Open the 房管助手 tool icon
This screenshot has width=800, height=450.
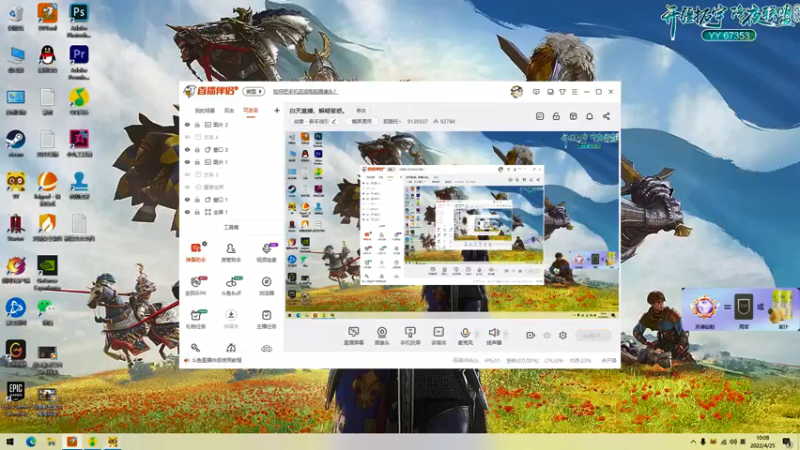pyautogui.click(x=231, y=252)
